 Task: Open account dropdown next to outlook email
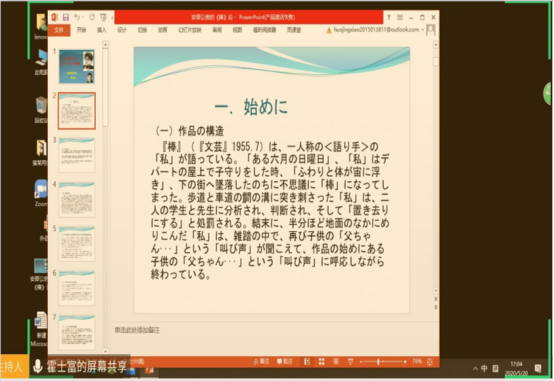[x=422, y=30]
